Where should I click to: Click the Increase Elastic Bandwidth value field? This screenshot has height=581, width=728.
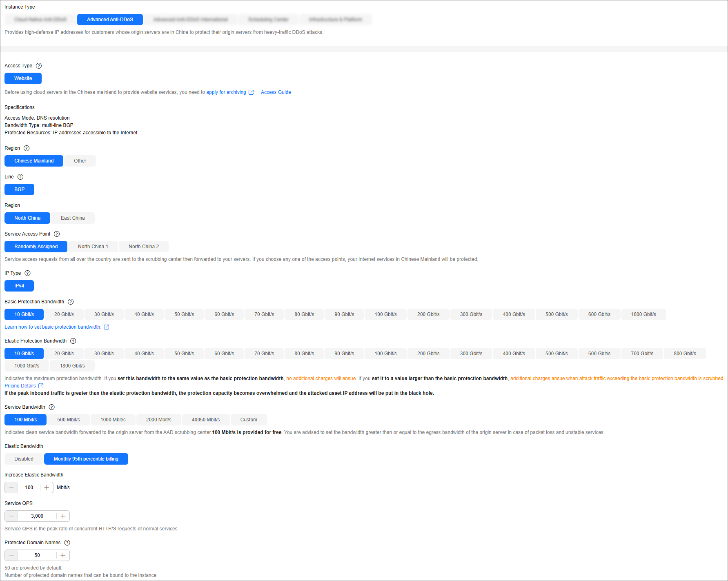pos(29,488)
